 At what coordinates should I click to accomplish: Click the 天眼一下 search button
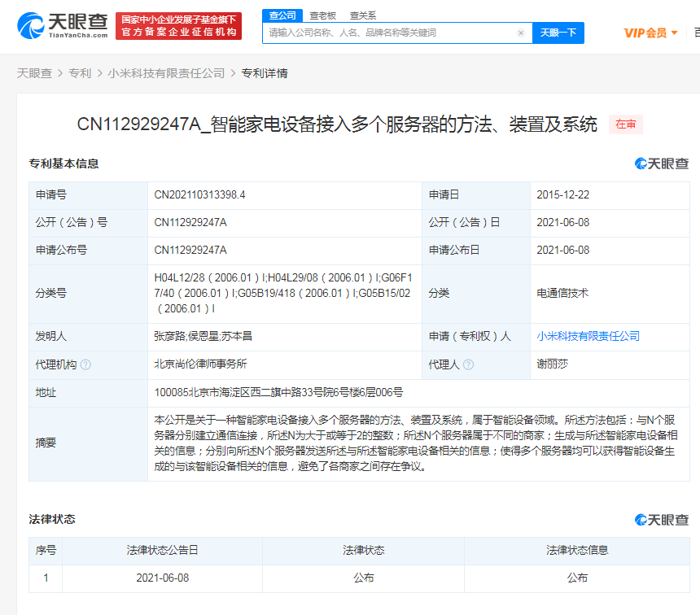click(x=558, y=33)
